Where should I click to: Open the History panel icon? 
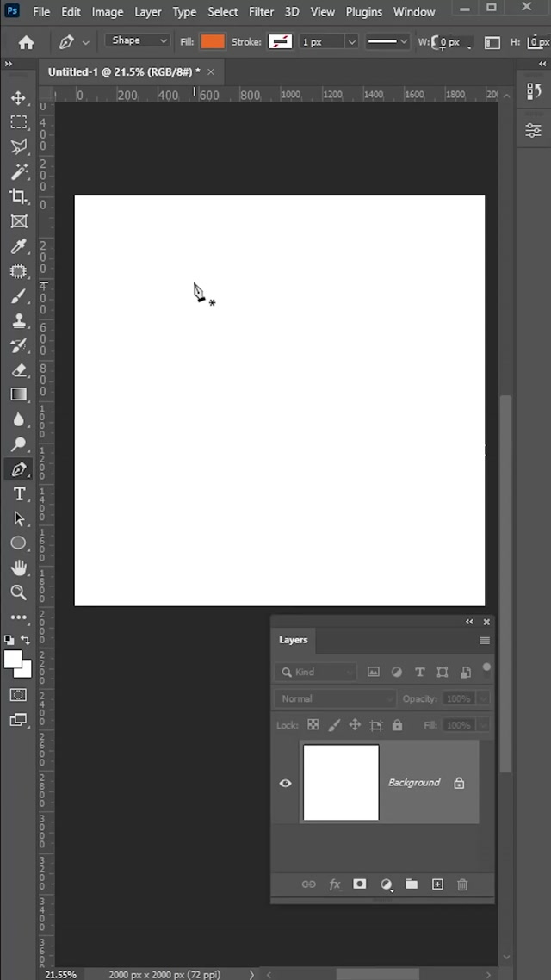534,91
